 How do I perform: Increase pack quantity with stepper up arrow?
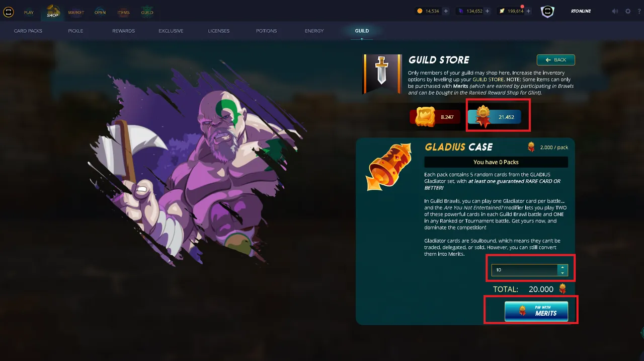pos(562,267)
